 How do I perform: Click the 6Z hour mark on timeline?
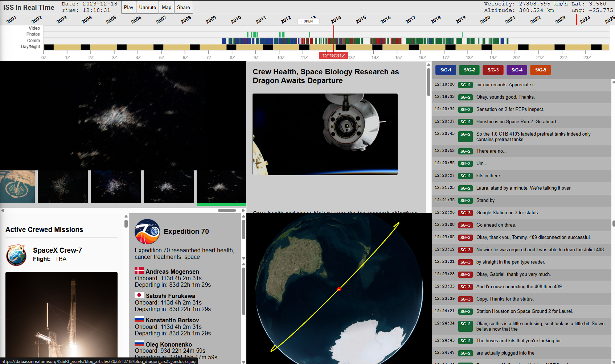coord(185,57)
